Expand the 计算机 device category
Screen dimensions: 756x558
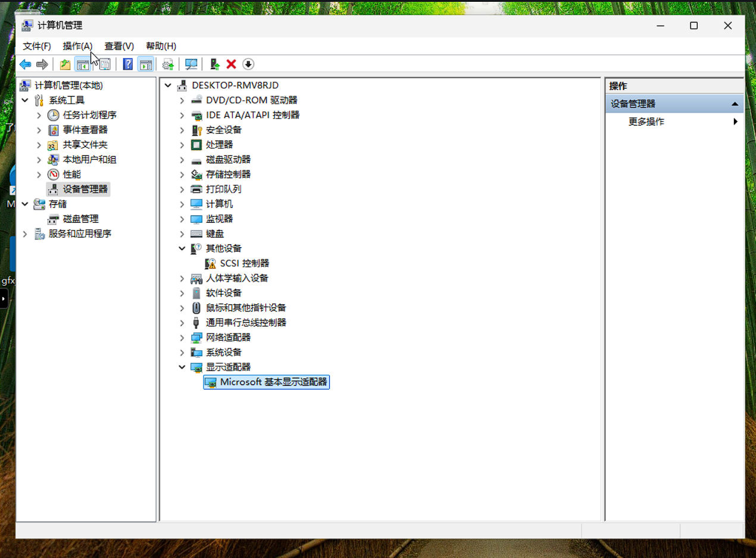pos(182,204)
